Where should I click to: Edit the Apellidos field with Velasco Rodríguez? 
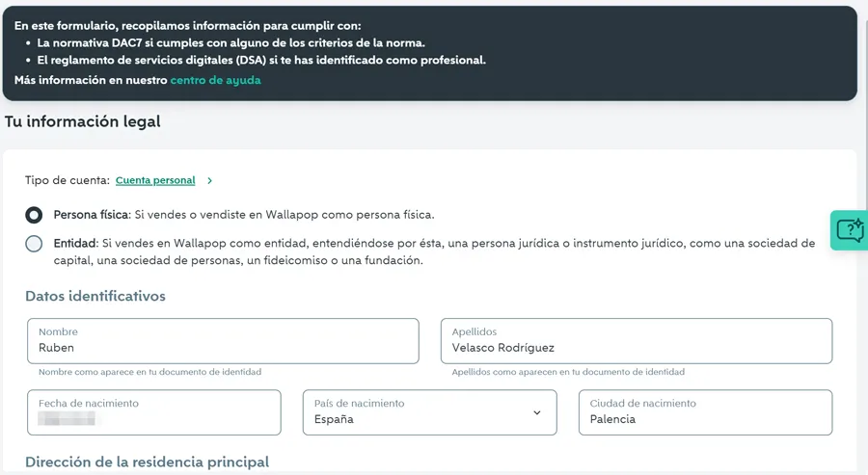pyautogui.click(x=637, y=341)
